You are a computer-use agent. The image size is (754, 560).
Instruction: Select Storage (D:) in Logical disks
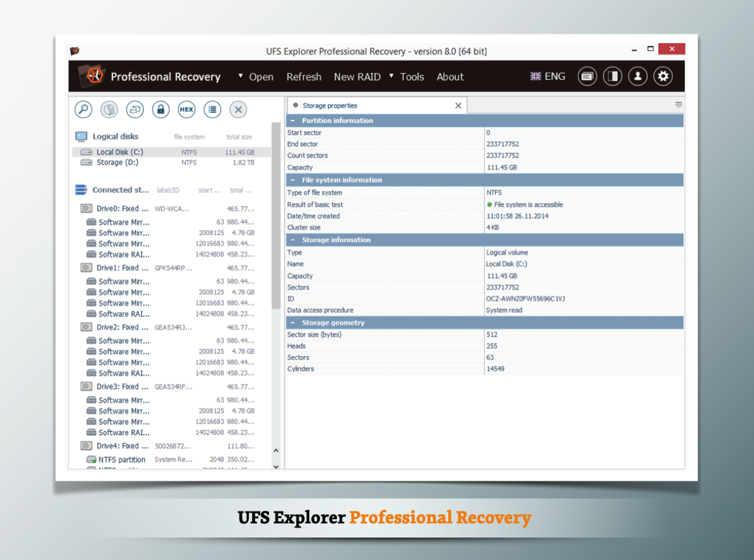coord(117,163)
